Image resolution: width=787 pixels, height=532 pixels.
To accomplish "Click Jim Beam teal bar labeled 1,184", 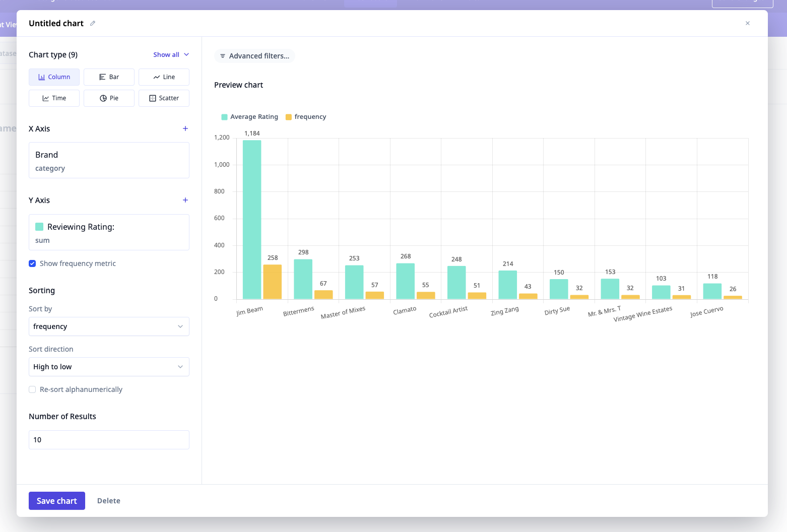I will pos(252,220).
